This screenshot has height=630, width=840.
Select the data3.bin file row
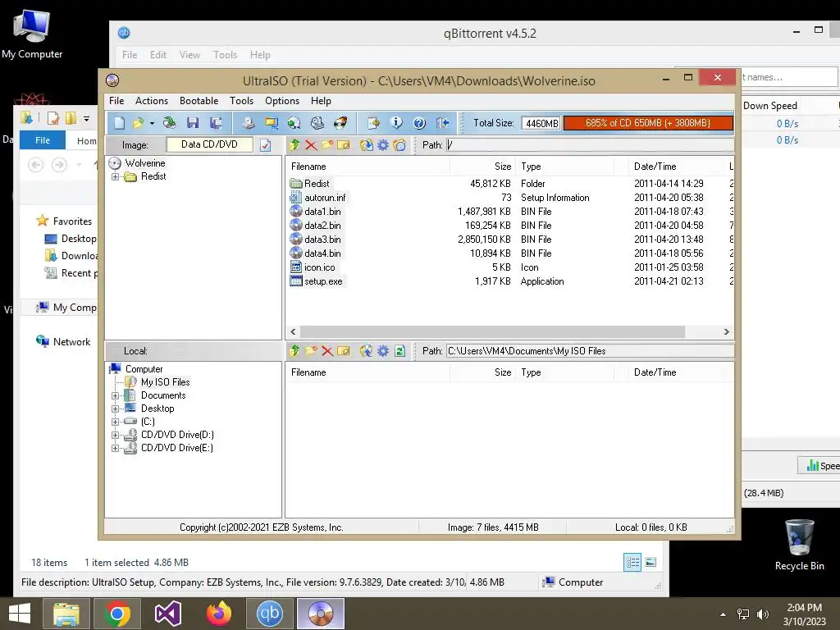click(509, 240)
